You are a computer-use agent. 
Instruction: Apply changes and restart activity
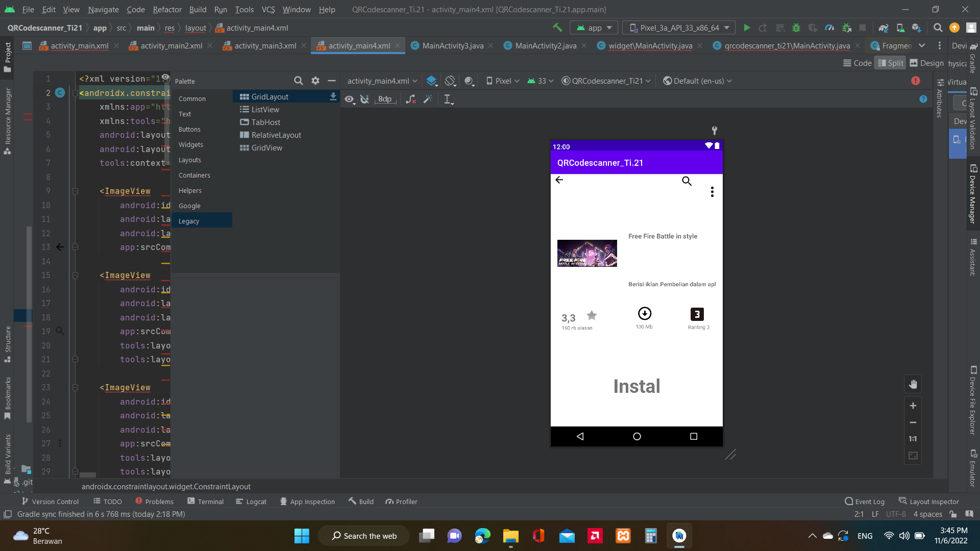click(764, 28)
